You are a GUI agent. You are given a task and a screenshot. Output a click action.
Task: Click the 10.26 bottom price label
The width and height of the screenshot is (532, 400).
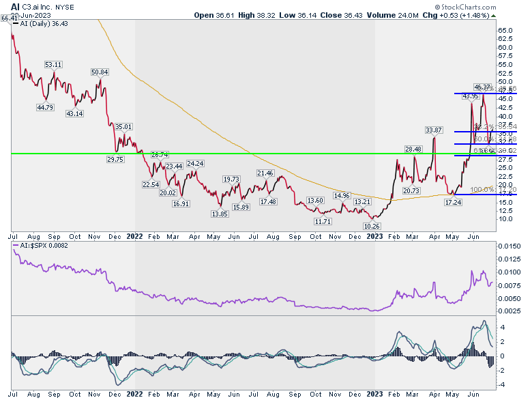click(x=372, y=226)
